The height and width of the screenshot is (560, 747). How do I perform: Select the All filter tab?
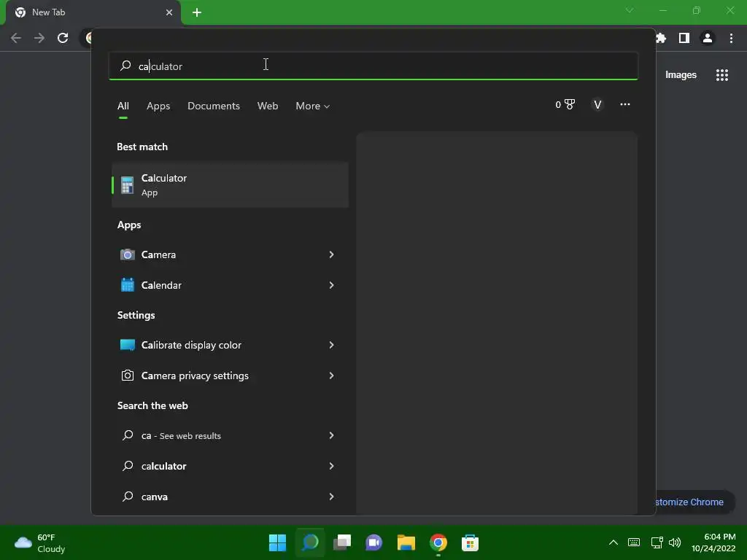[123, 106]
